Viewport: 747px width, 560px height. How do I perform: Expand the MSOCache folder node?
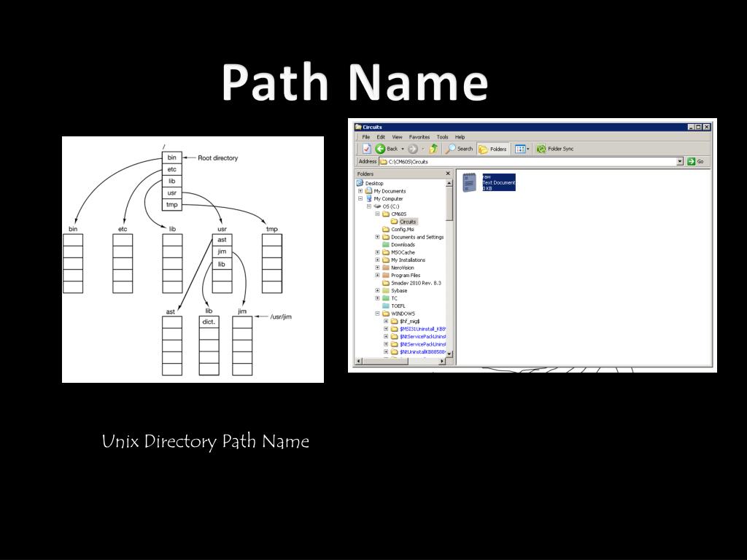pos(377,252)
